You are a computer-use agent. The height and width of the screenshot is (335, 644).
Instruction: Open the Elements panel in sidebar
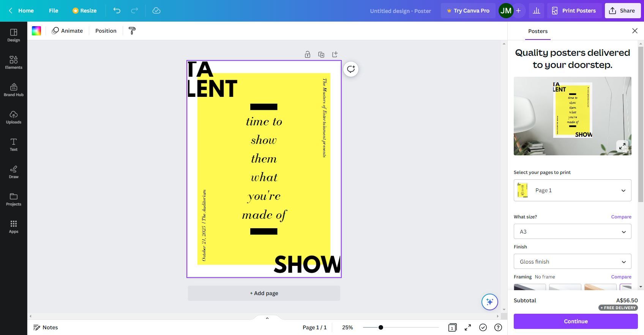click(x=14, y=62)
